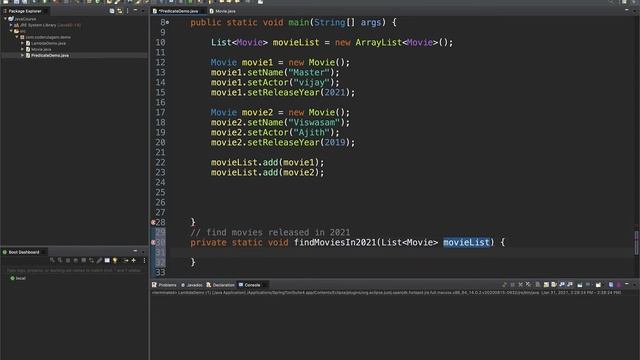Viewport: 640px width, 360px height.
Task: Click the Console clear console icon
Action: [x=538, y=285]
